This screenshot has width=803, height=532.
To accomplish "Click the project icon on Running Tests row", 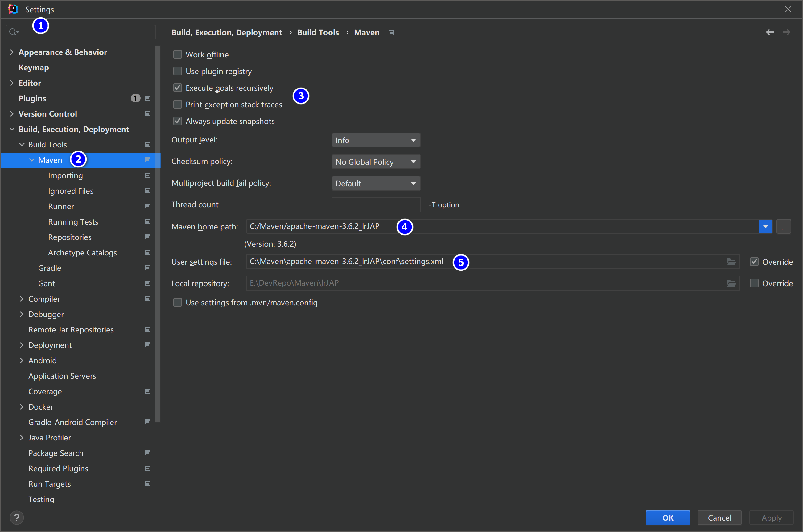I will pyautogui.click(x=148, y=221).
